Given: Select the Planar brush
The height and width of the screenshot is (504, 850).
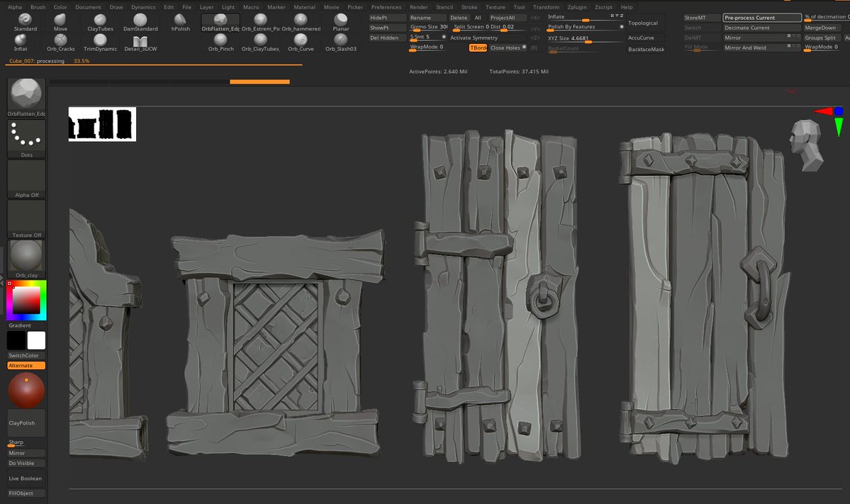Looking at the screenshot, I should click(340, 23).
